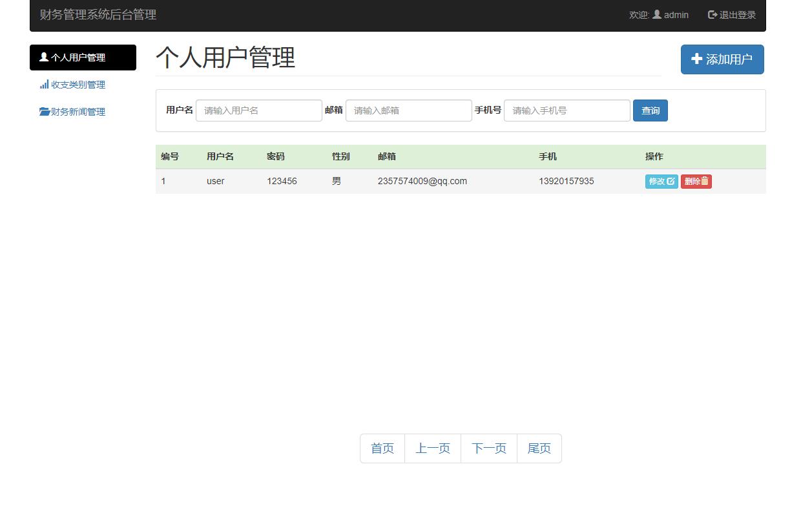Click the trash icon on the 删除 button
Image resolution: width=812 pixels, height=526 pixels.
[x=703, y=181]
